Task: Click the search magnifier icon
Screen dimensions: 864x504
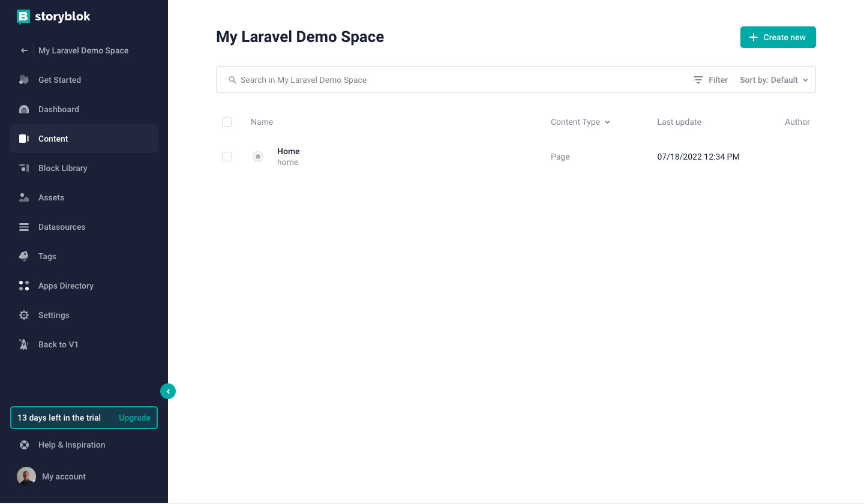Action: click(x=232, y=80)
